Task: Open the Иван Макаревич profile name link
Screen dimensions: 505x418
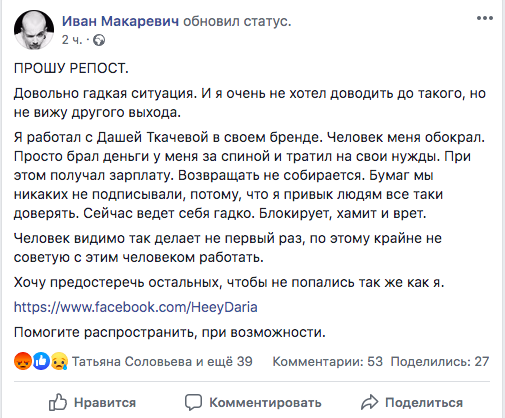Action: pos(120,21)
